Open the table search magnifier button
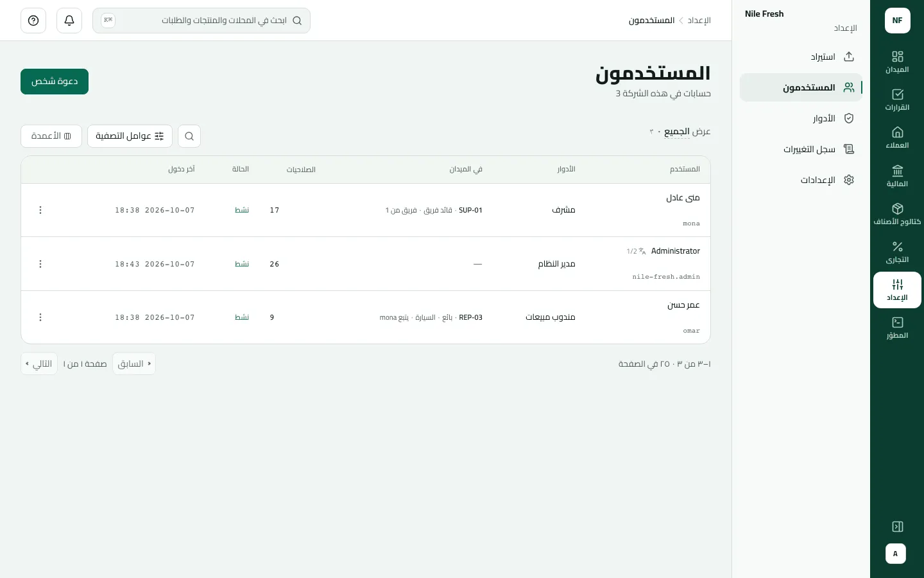 [189, 136]
